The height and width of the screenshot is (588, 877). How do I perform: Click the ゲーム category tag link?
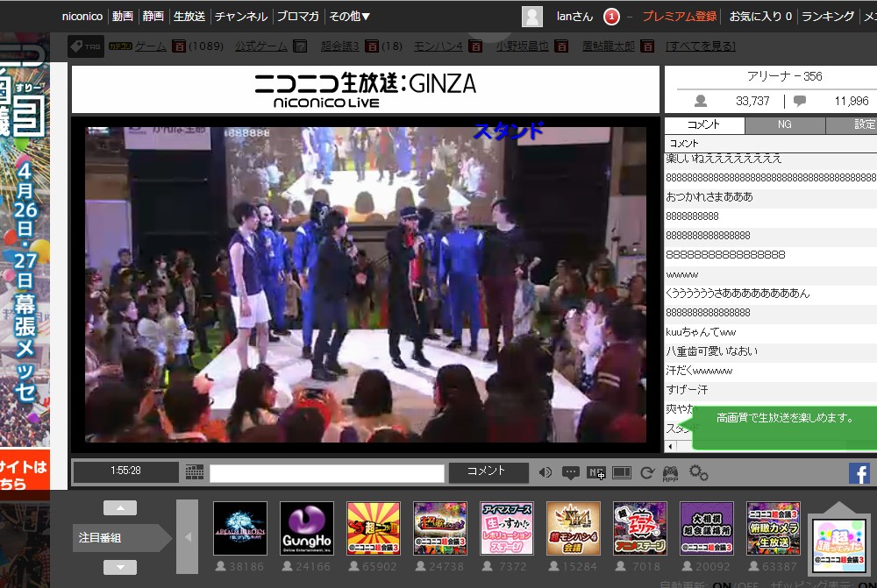pyautogui.click(x=151, y=46)
